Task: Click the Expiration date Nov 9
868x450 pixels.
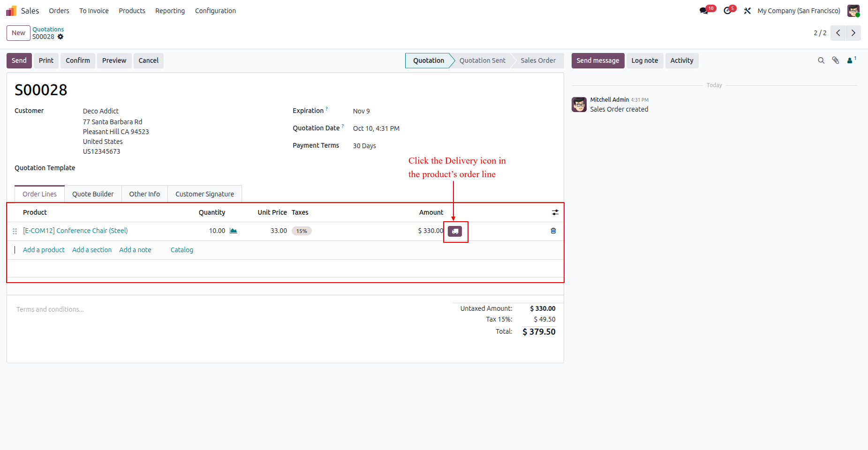Action: point(362,111)
